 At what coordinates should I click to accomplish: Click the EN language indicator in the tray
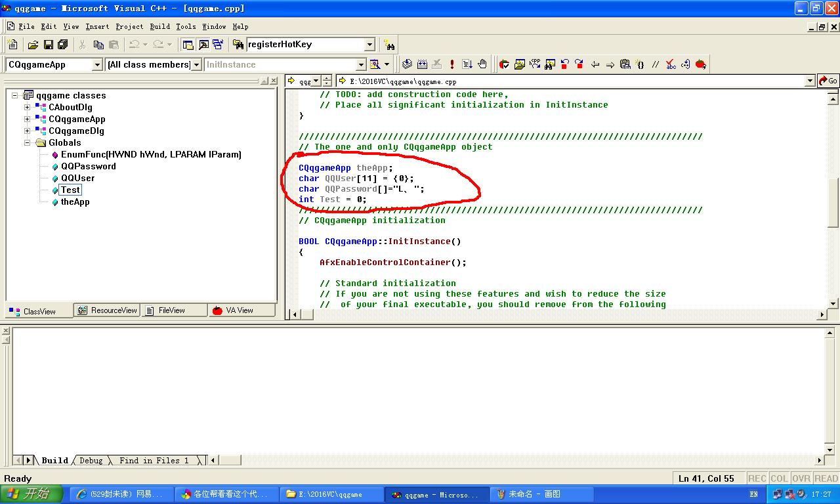(x=753, y=494)
